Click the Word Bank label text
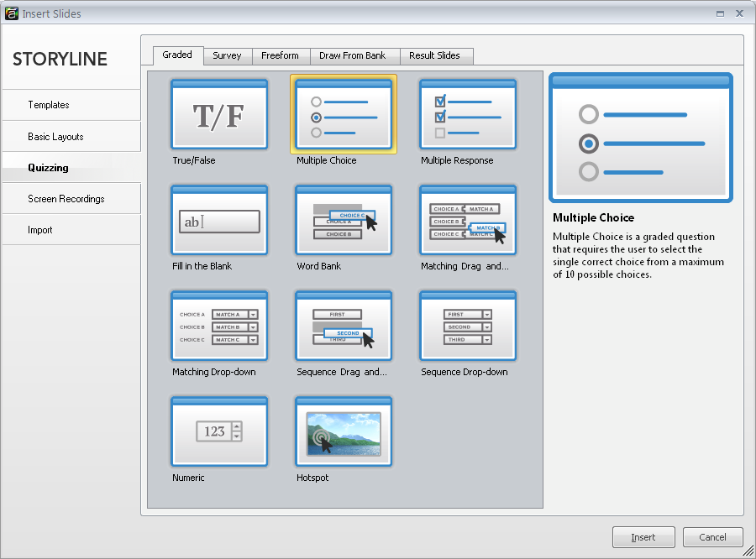This screenshot has width=756, height=559. (x=318, y=266)
